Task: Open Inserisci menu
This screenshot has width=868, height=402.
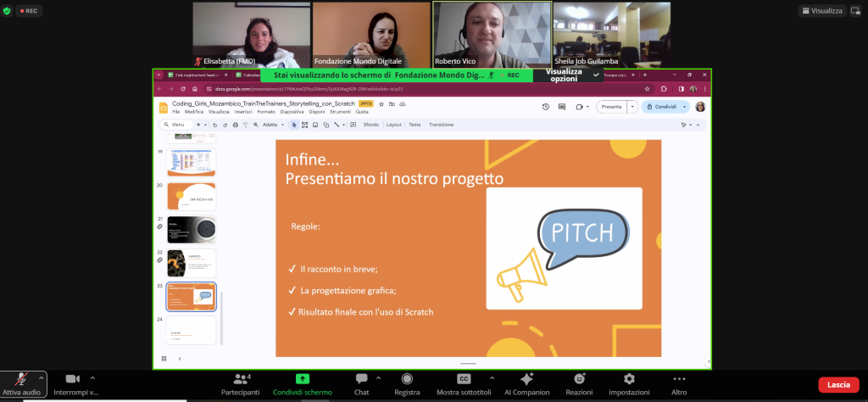Action: [243, 112]
